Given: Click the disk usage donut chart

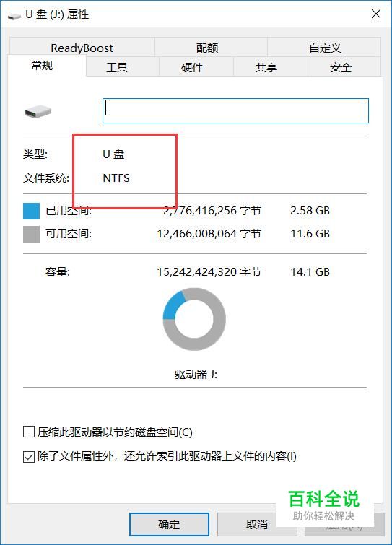Looking at the screenshot, I should pyautogui.click(x=194, y=319).
